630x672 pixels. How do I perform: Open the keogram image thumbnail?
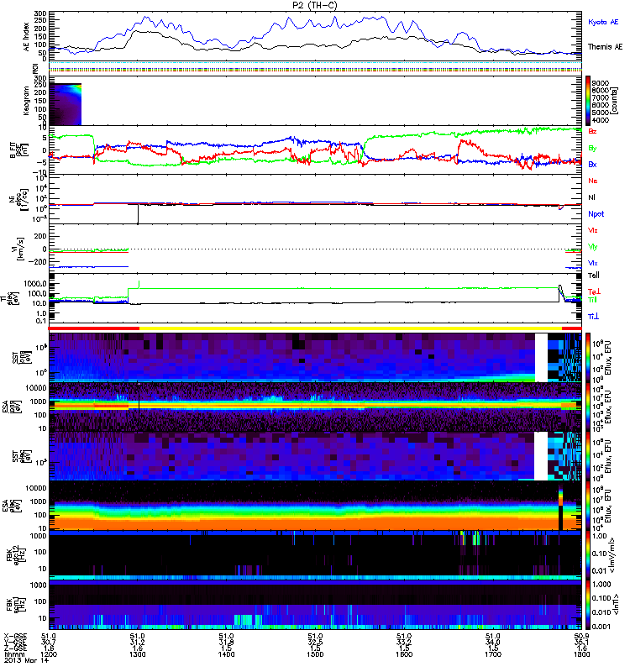pyautogui.click(x=66, y=104)
